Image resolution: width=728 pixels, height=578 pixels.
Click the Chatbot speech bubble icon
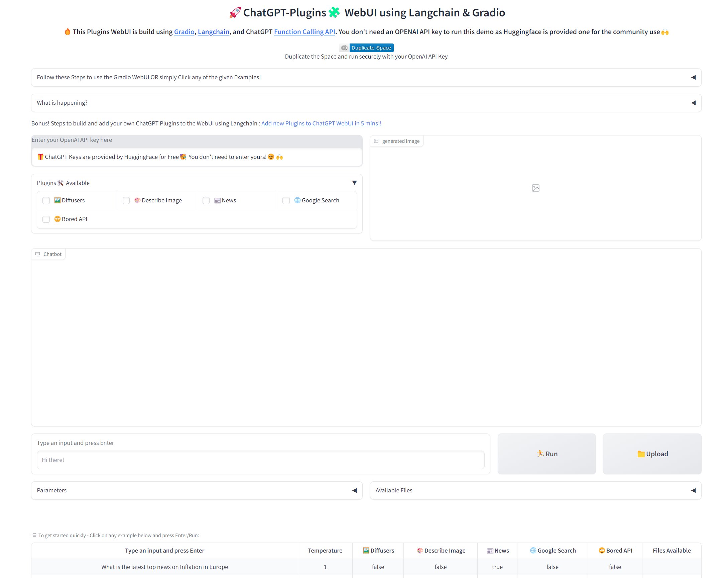38,254
